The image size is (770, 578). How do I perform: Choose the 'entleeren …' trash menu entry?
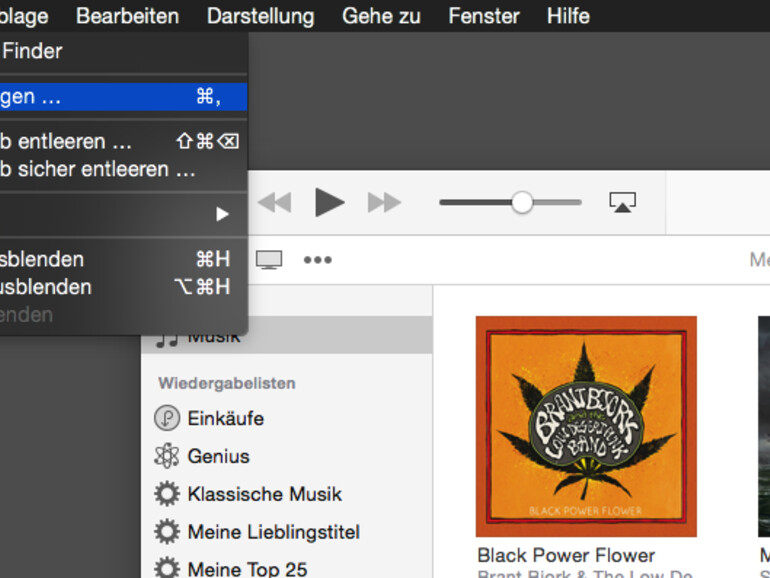tap(123, 141)
